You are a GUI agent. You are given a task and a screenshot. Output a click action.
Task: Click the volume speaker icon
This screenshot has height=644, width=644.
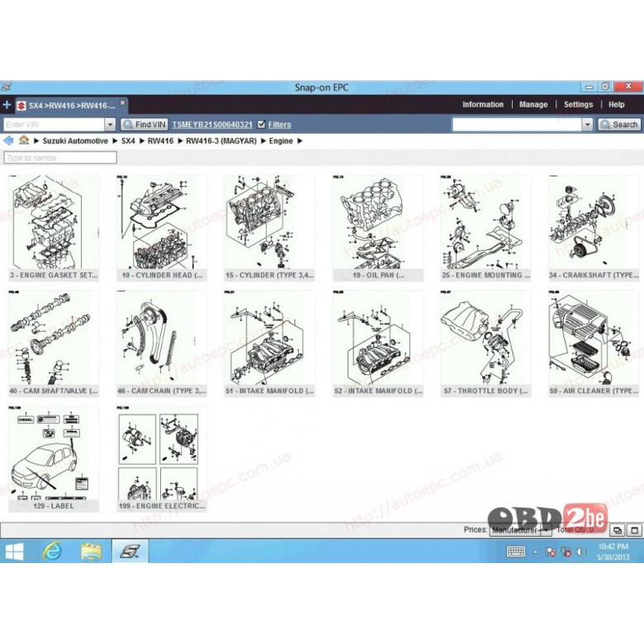pyautogui.click(x=581, y=552)
